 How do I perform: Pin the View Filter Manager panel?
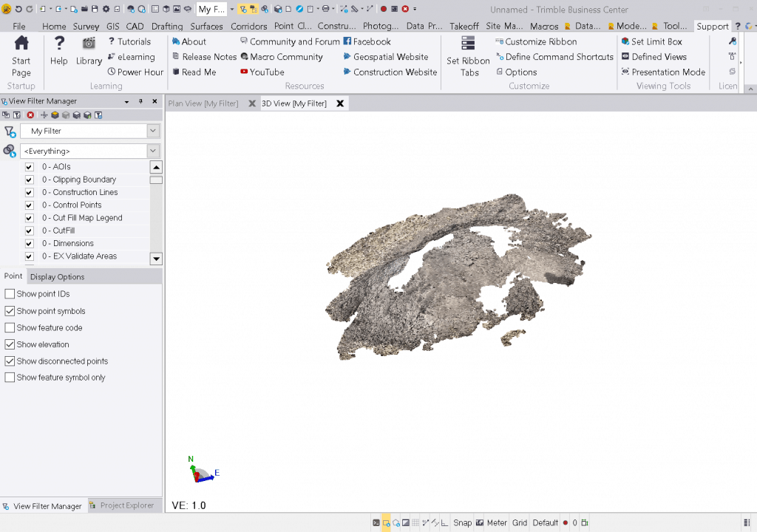(140, 101)
